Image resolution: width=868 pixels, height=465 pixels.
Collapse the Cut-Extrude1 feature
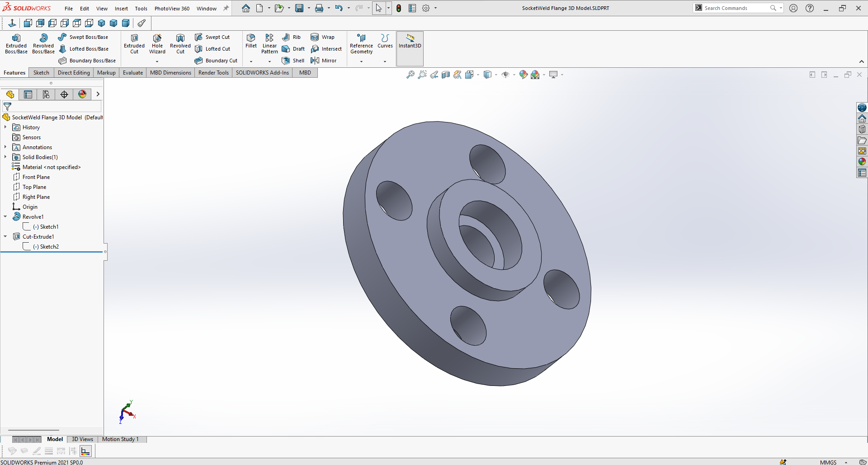click(5, 237)
